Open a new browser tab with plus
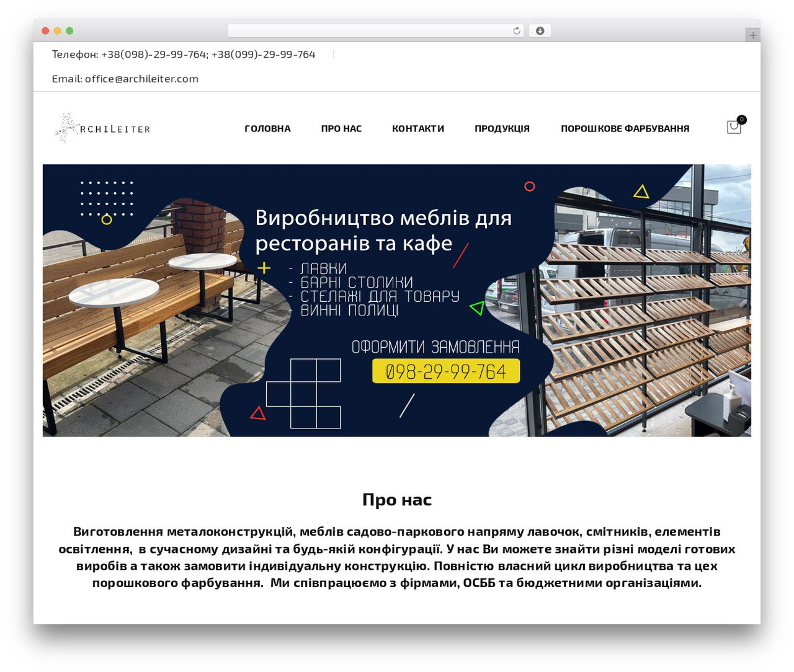The width and height of the screenshot is (794, 672). point(752,35)
